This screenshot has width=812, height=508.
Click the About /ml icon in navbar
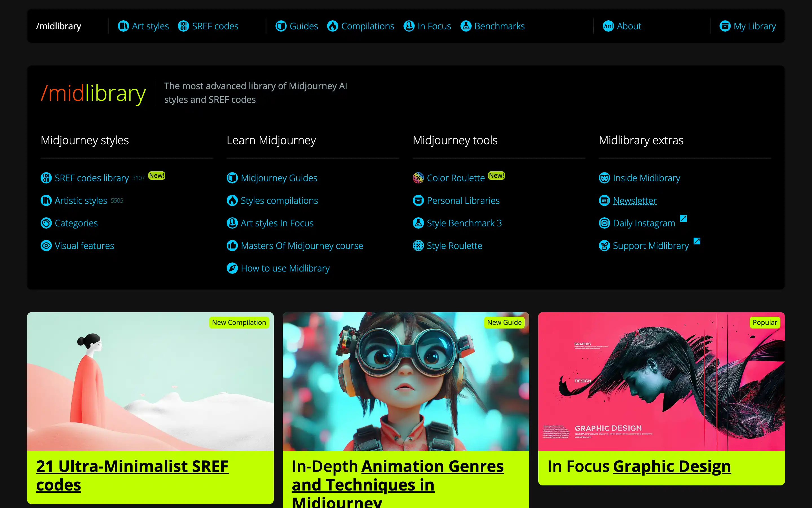click(608, 26)
